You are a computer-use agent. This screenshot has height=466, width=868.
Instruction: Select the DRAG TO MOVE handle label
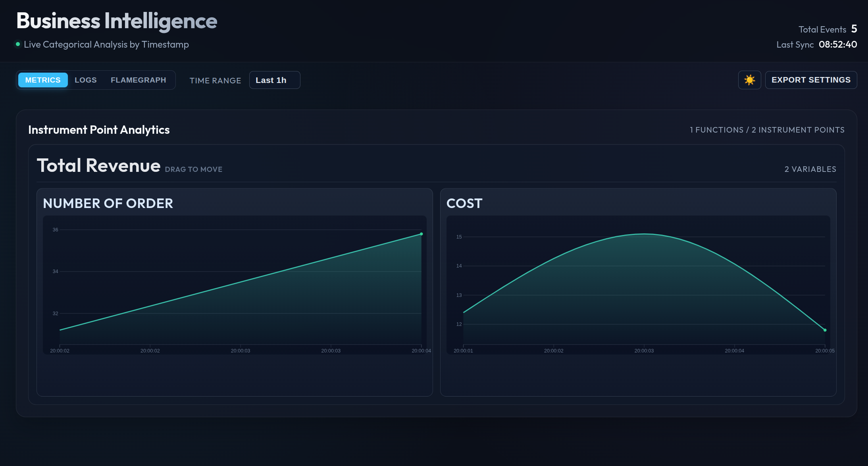click(193, 169)
